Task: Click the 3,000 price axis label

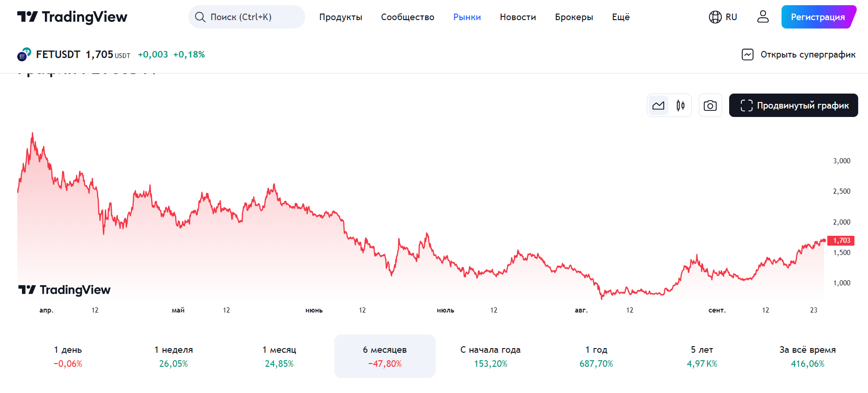Action: [841, 161]
